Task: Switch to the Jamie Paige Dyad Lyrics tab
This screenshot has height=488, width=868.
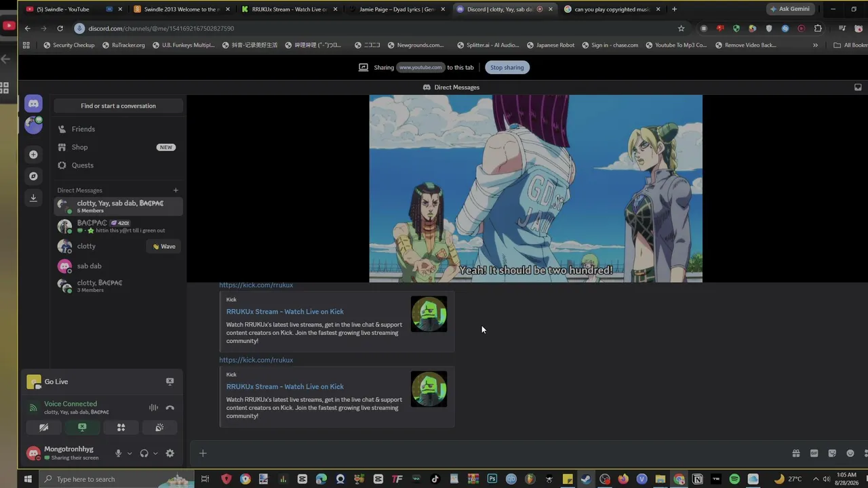Action: [397, 9]
